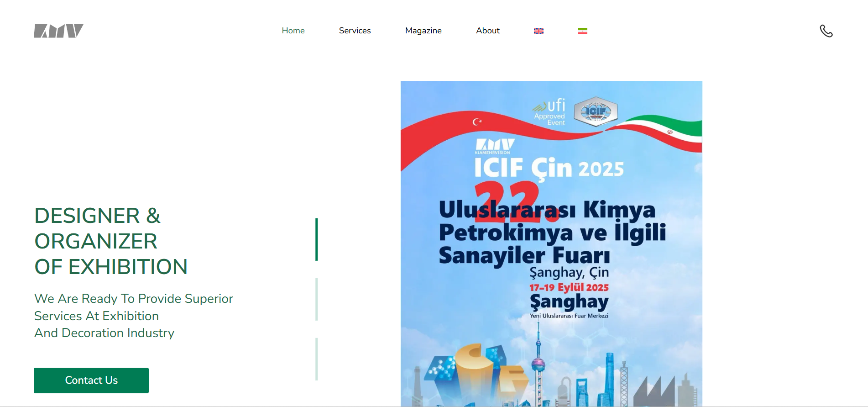Click the UFI Approved Event logo

coord(549,112)
